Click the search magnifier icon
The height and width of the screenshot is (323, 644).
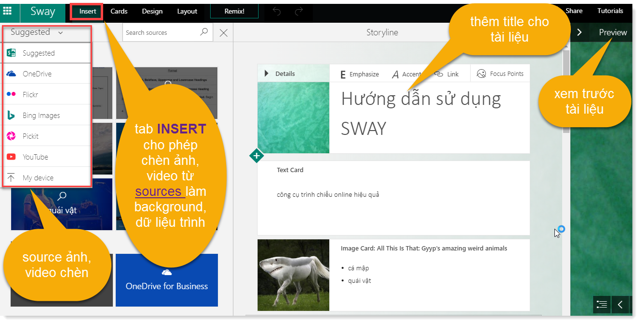point(204,32)
